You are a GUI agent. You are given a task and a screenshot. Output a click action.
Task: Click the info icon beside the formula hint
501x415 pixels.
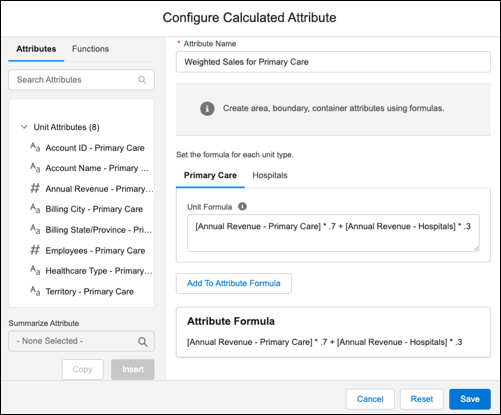coord(207,109)
